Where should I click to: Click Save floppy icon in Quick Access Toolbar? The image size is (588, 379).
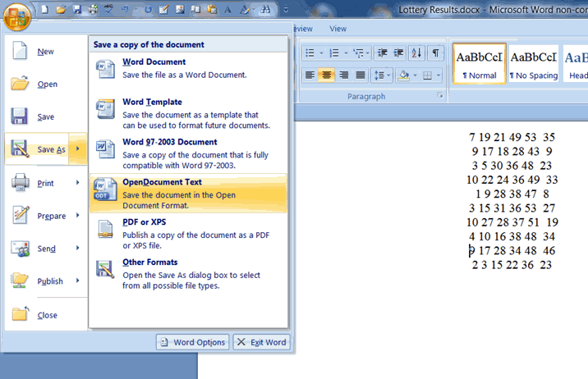(x=77, y=9)
